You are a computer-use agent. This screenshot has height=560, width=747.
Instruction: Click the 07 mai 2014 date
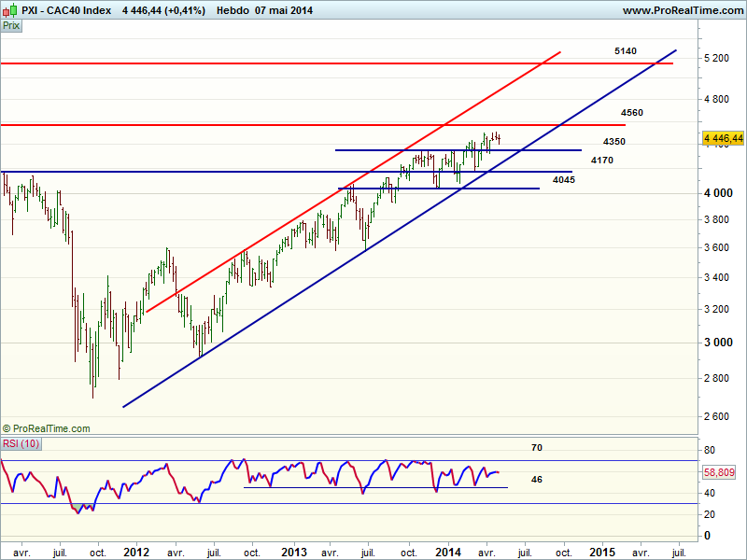[284, 10]
